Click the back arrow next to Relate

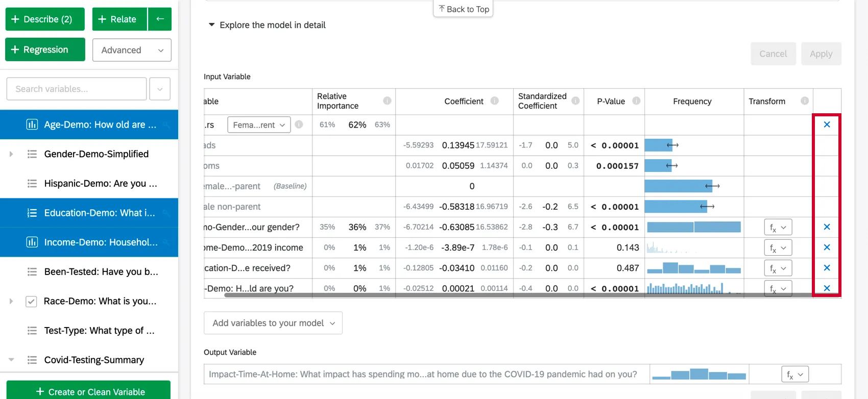click(160, 19)
